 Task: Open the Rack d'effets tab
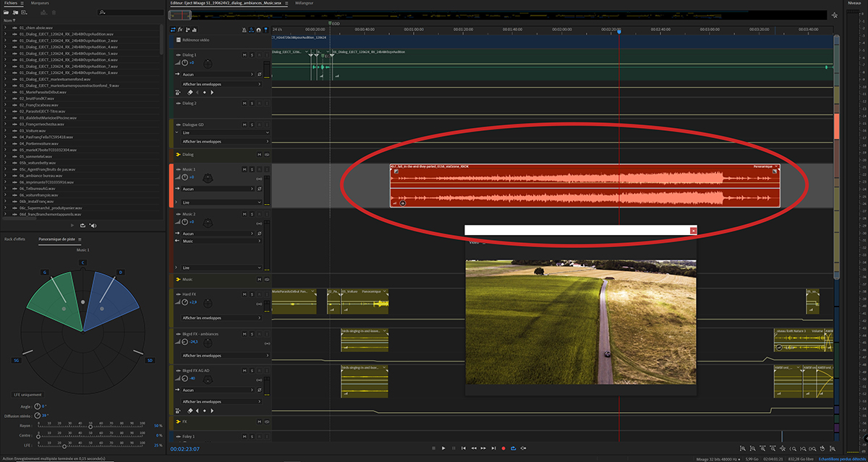point(16,239)
